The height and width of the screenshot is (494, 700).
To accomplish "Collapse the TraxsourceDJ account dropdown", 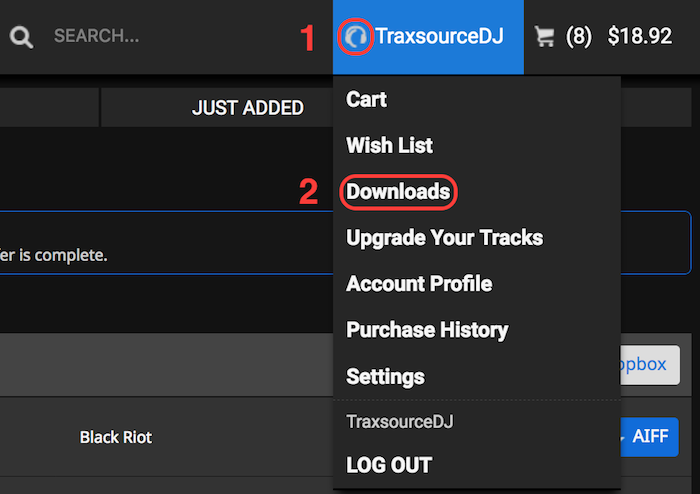I will [x=439, y=37].
